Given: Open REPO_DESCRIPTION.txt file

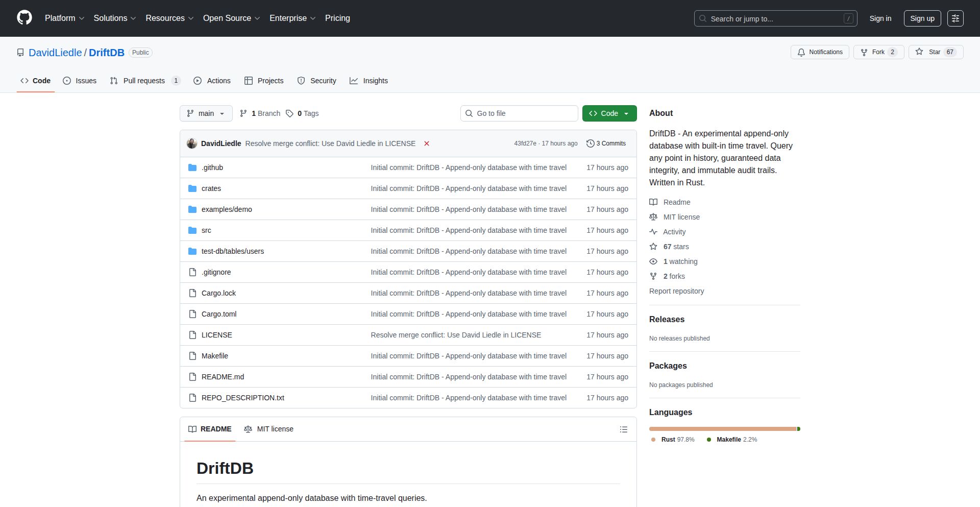Looking at the screenshot, I should coord(242,398).
